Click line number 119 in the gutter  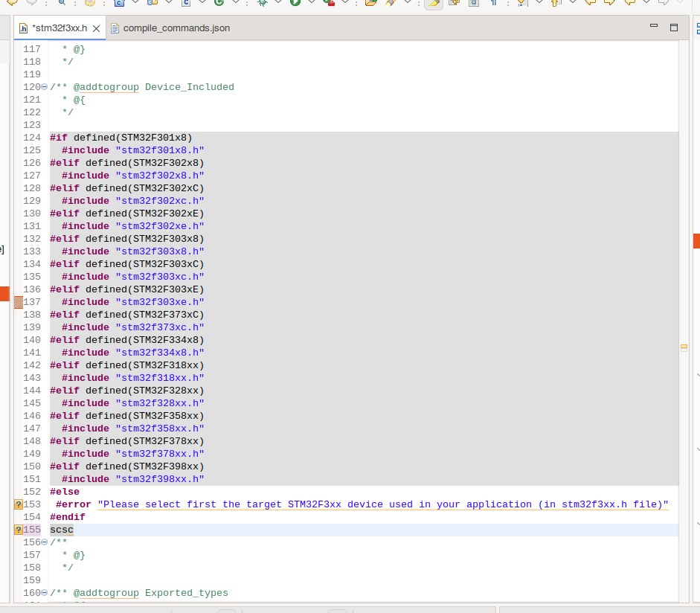point(32,74)
